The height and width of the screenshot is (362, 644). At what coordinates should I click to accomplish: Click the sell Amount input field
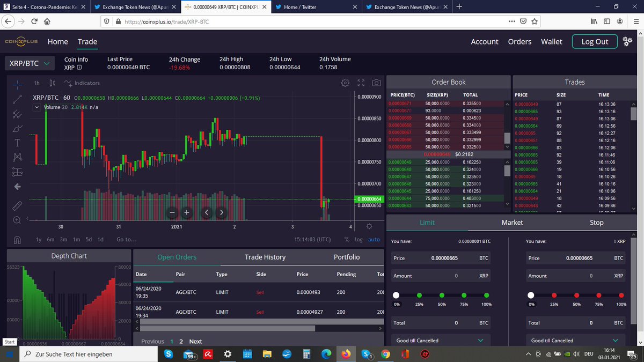[x=575, y=276]
